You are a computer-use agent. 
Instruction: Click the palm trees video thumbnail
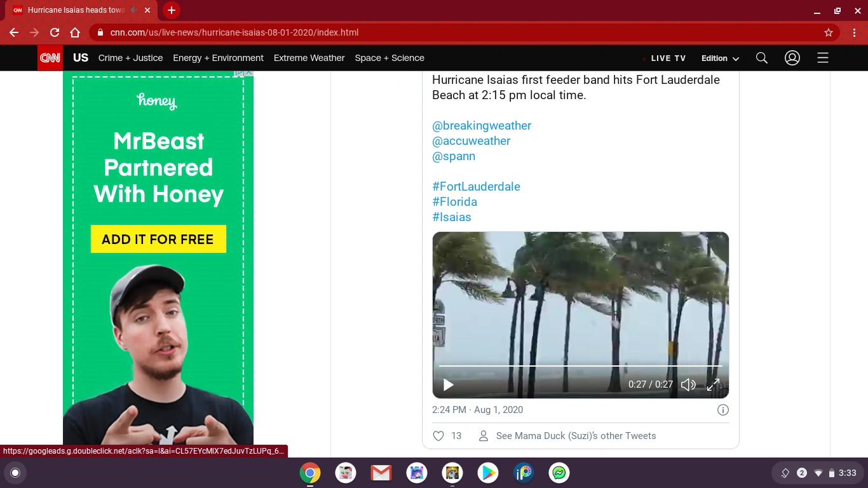(581, 315)
